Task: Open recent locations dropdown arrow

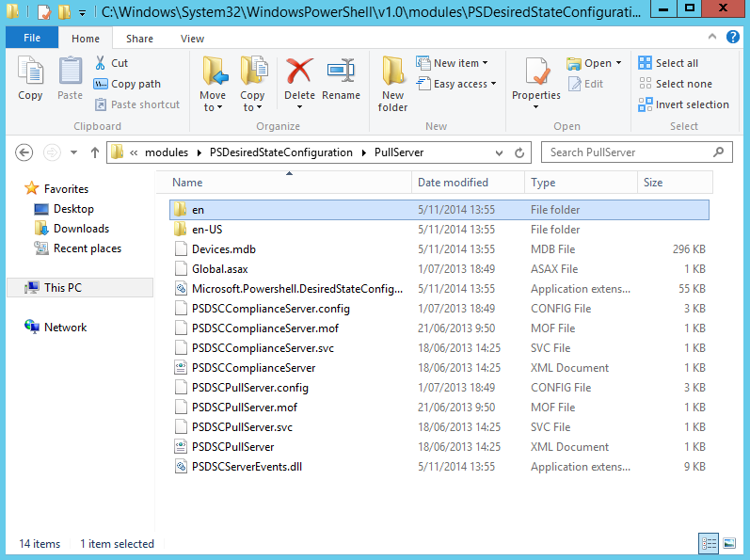Action: [73, 152]
